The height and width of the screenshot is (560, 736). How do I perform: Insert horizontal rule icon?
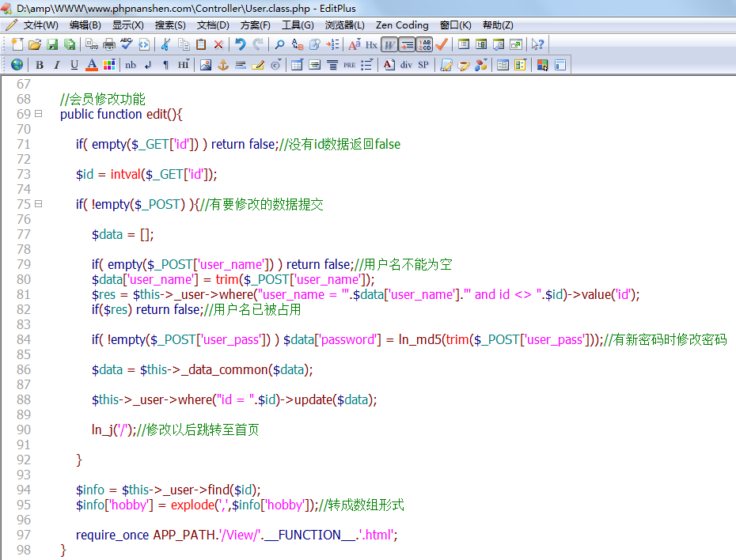point(241,65)
